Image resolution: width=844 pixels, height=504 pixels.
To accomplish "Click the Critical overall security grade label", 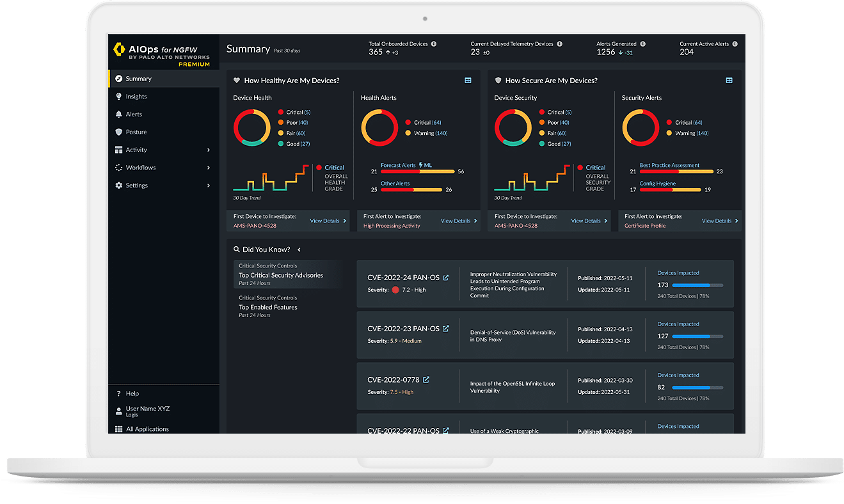I will (x=595, y=168).
